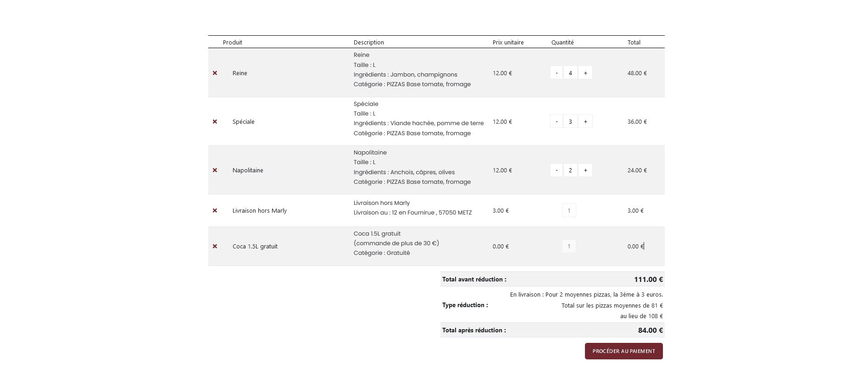Decrease Reine quantity with minus button
Screen dimensions: 868x369
coord(556,73)
